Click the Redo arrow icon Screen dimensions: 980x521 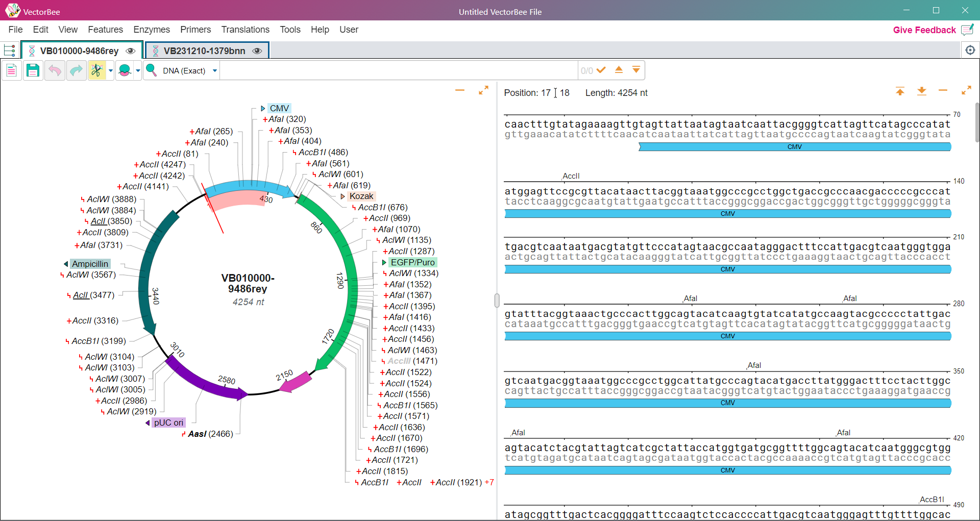pyautogui.click(x=76, y=70)
